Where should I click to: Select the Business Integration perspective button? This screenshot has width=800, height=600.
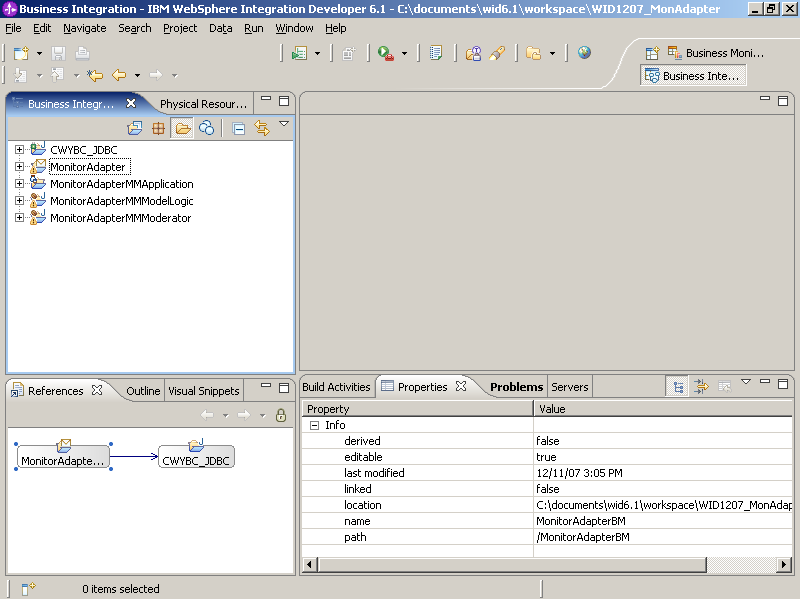click(693, 76)
